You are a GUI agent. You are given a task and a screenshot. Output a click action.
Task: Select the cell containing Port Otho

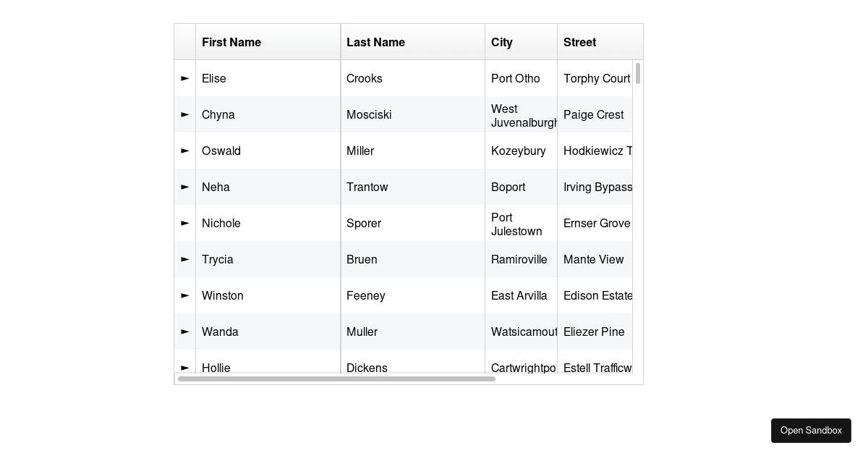(516, 78)
